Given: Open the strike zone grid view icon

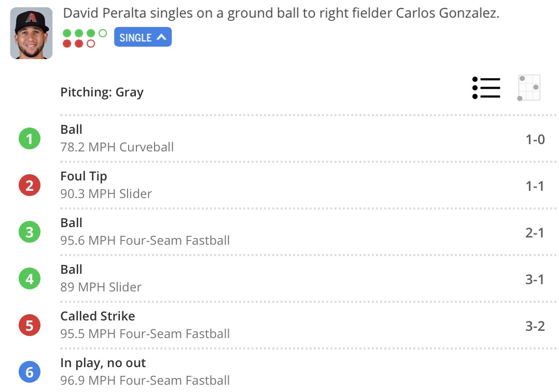Looking at the screenshot, I should [x=529, y=88].
